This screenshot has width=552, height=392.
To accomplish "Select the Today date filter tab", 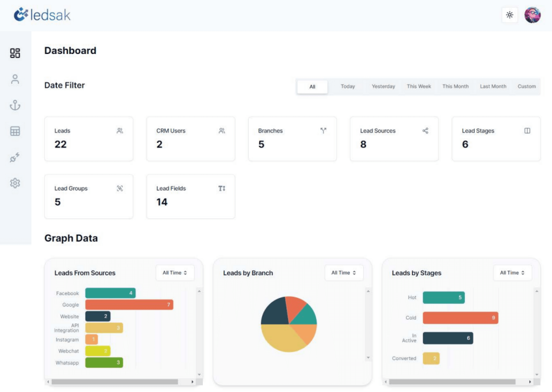I will coord(348,86).
